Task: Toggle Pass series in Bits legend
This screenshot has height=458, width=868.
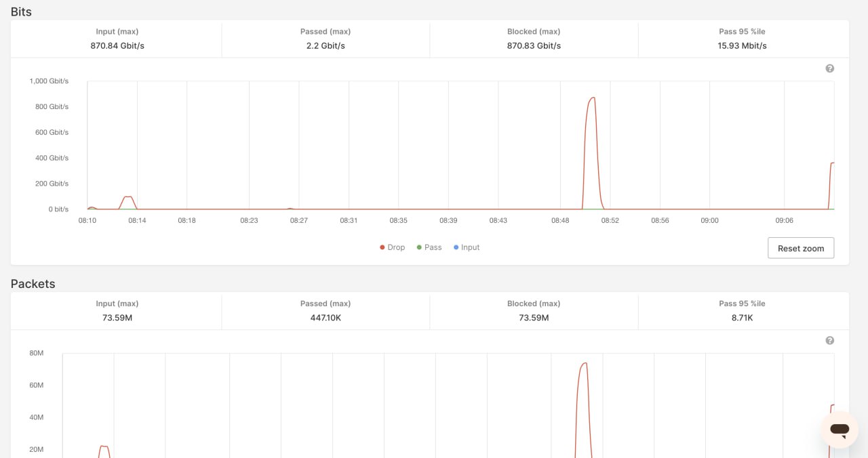Action: tap(429, 247)
